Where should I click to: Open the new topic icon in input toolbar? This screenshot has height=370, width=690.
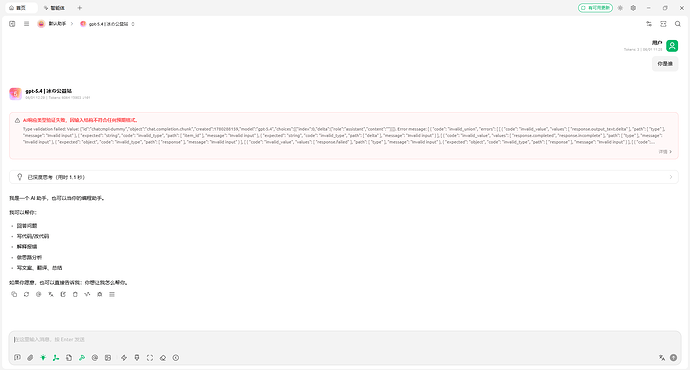(17, 358)
